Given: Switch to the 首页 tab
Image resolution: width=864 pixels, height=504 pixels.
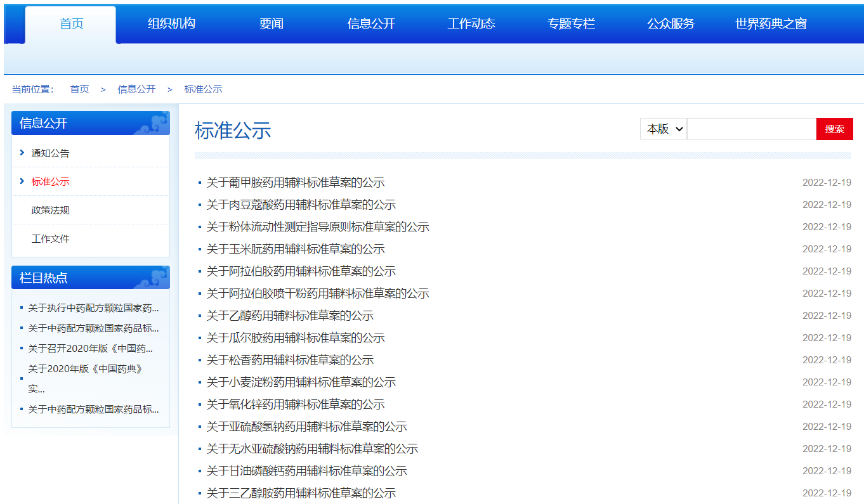Looking at the screenshot, I should (x=71, y=24).
